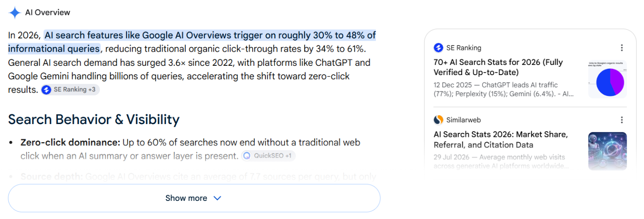
Task: Click the QuickSEO icon in the citation chip
Action: coord(247,156)
